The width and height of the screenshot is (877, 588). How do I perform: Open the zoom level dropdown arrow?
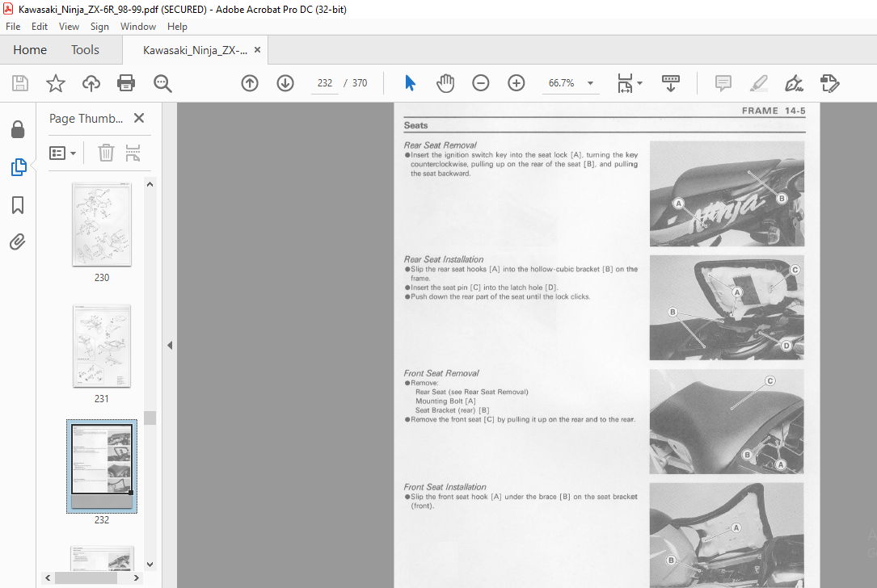(x=590, y=83)
